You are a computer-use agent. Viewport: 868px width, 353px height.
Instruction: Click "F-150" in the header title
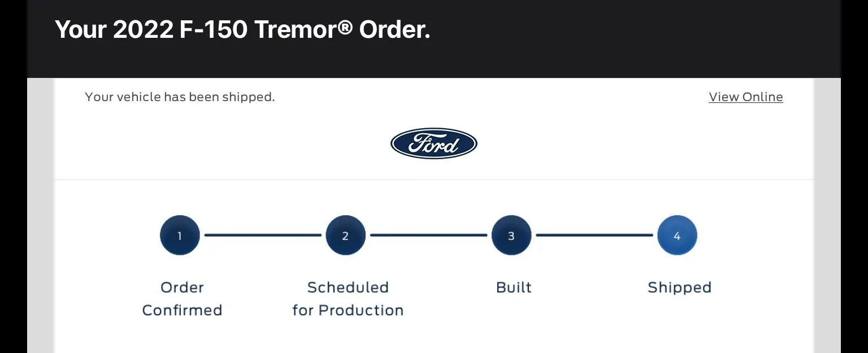214,29
